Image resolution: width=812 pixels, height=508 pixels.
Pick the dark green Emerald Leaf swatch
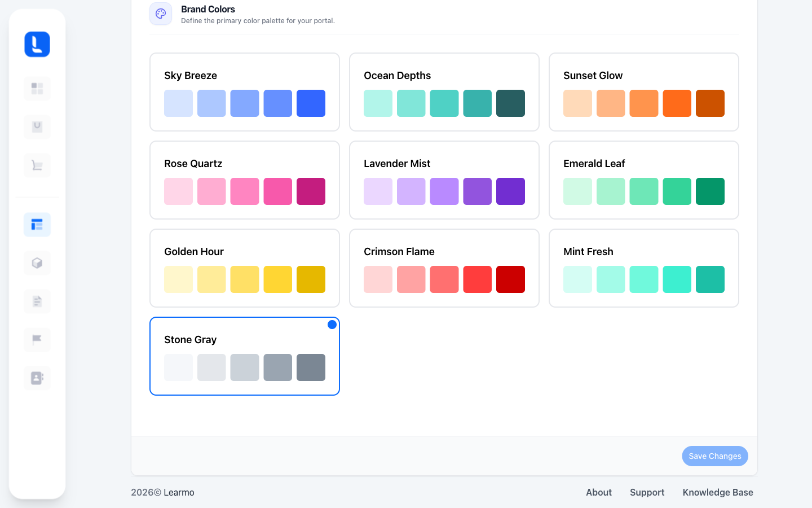pyautogui.click(x=710, y=191)
